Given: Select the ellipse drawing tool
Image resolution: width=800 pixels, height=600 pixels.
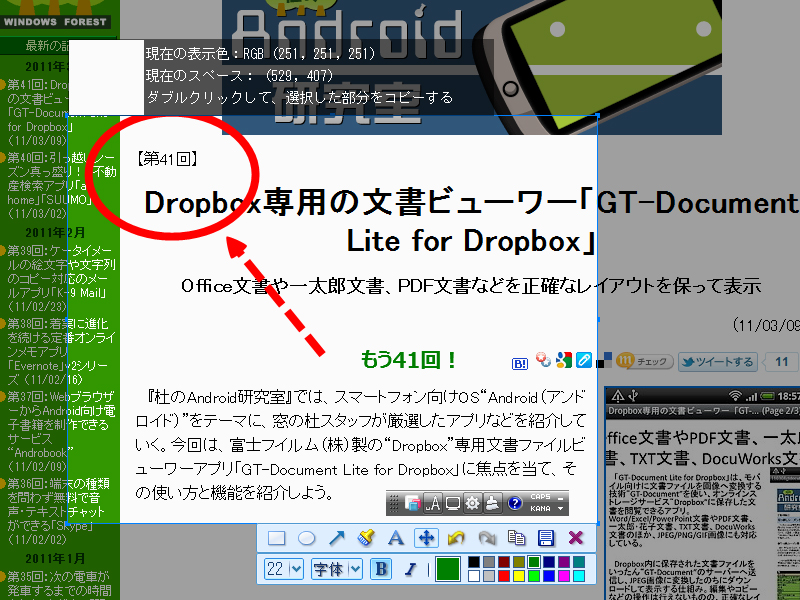Looking at the screenshot, I should pyautogui.click(x=307, y=537).
